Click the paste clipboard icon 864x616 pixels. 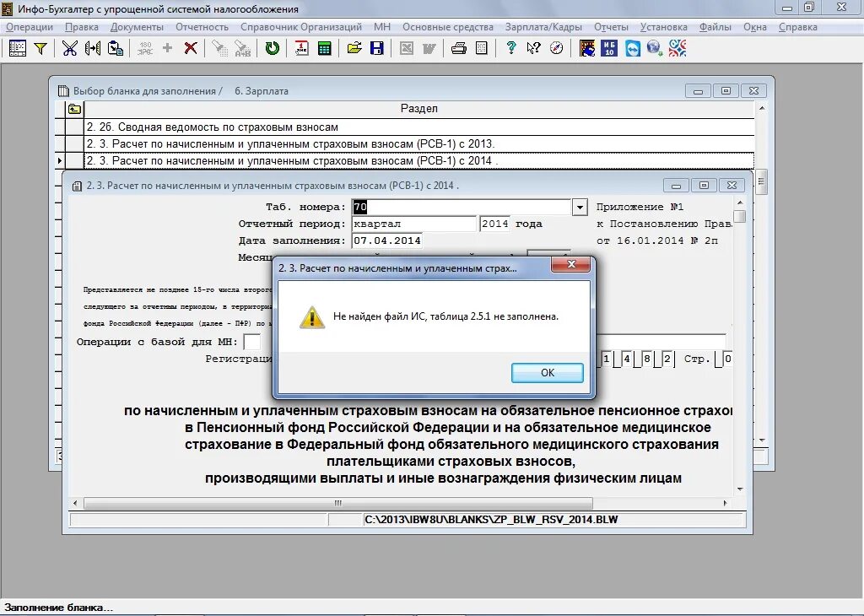click(115, 48)
